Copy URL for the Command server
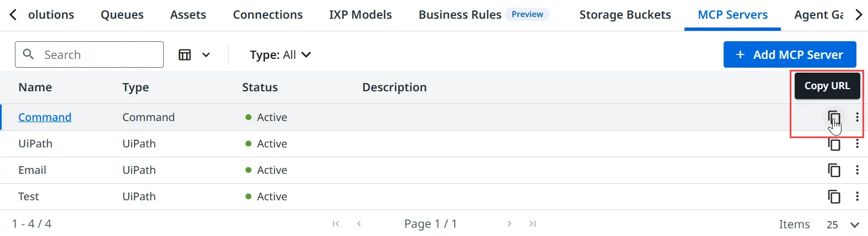This screenshot has width=868, height=236. pyautogui.click(x=834, y=117)
